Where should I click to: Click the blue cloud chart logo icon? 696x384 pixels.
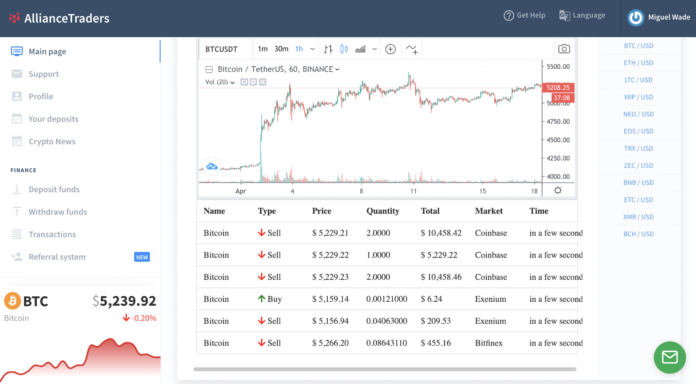(212, 166)
